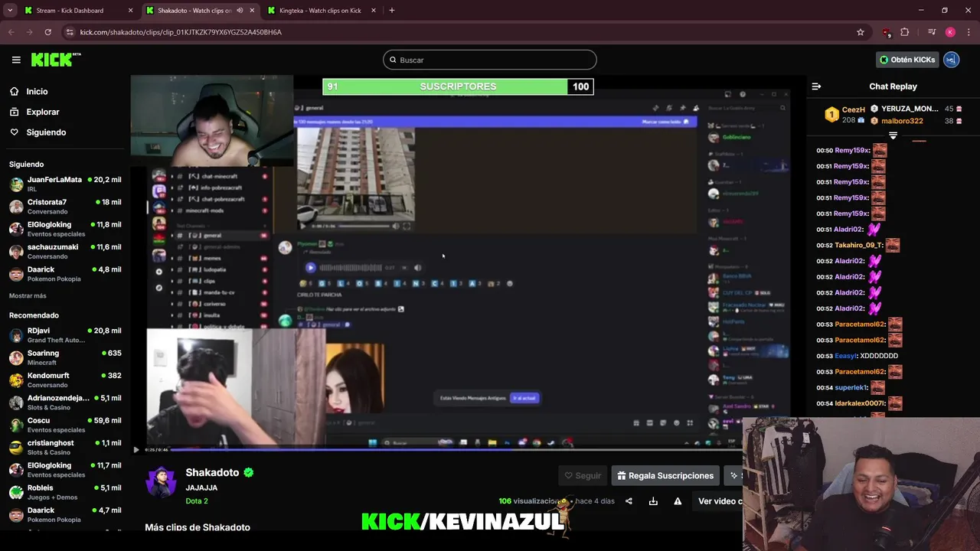Image resolution: width=980 pixels, height=551 pixels.
Task: Download the clip
Action: click(x=653, y=501)
